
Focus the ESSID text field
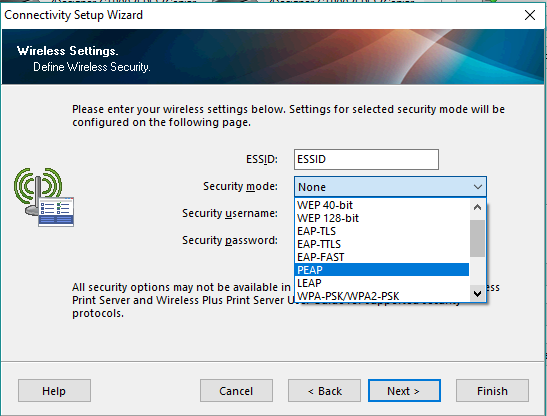point(366,159)
